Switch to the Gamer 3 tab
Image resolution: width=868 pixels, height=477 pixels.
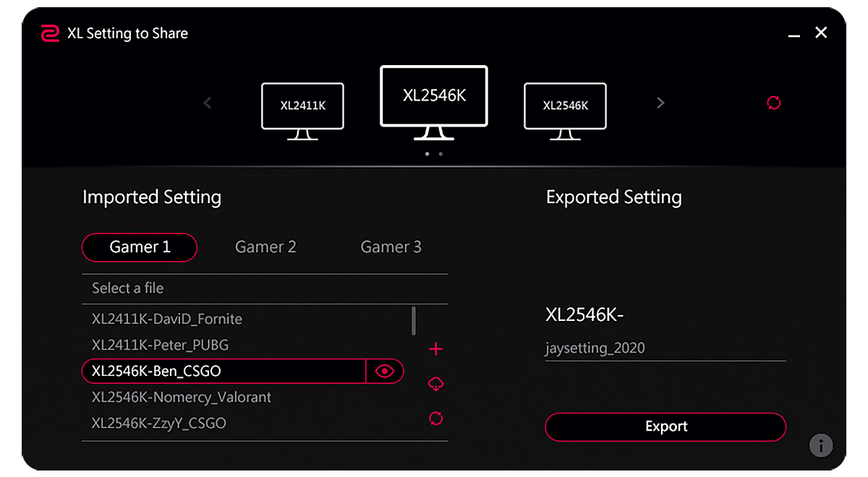(391, 247)
